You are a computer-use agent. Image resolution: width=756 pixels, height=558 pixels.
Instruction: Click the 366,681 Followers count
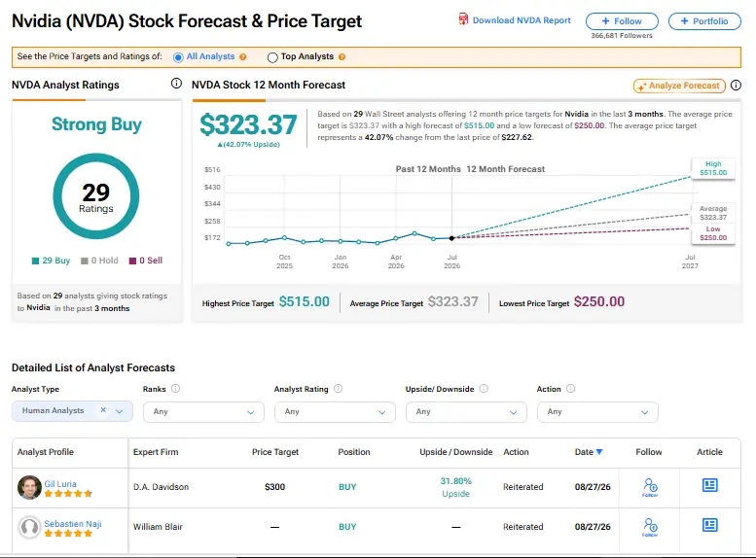pos(622,36)
